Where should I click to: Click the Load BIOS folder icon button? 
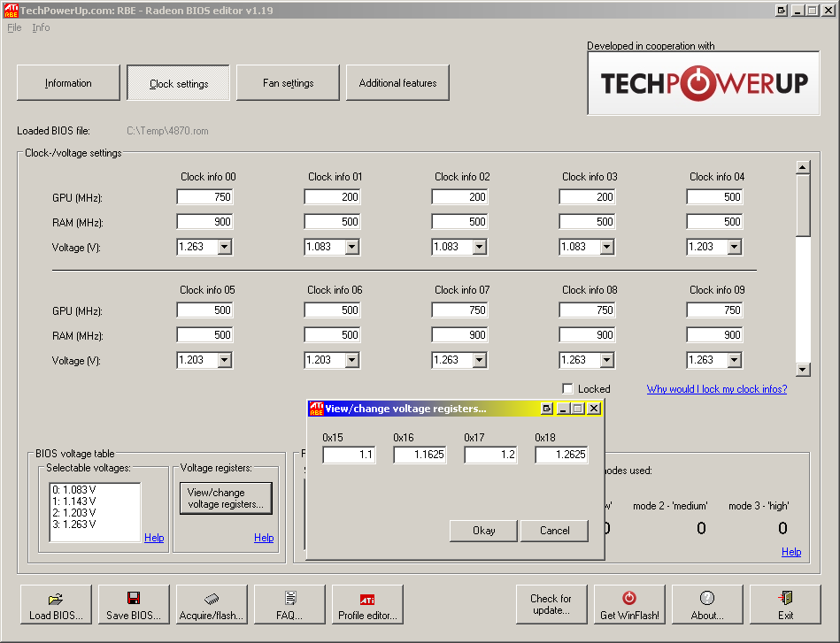tap(57, 604)
